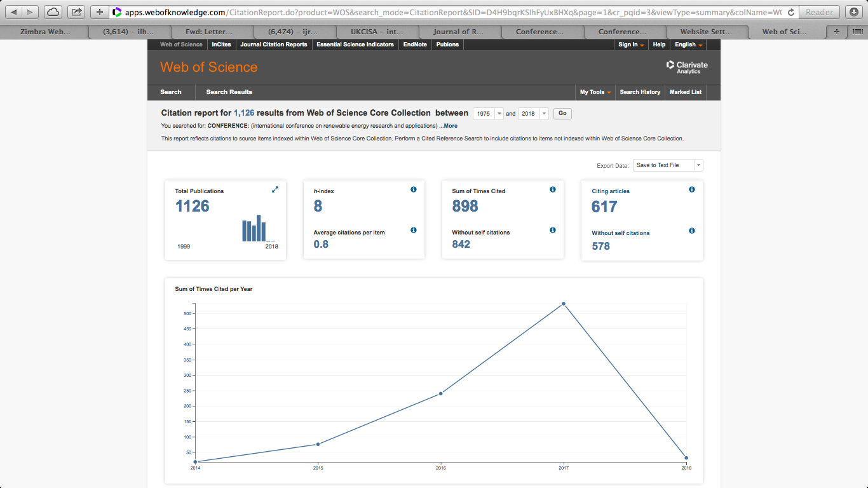Click the Sum of Times Cited value 898
868x488 pixels.
pyautogui.click(x=465, y=206)
